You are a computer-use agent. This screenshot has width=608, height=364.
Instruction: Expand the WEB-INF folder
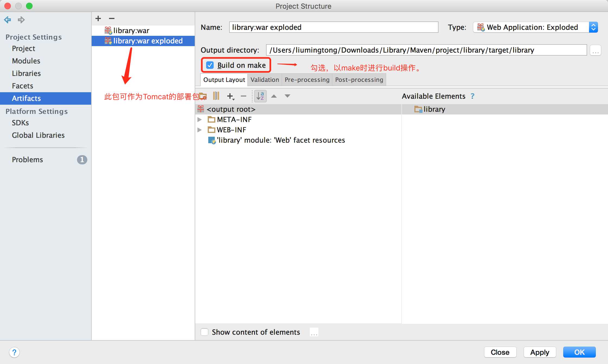pos(199,130)
